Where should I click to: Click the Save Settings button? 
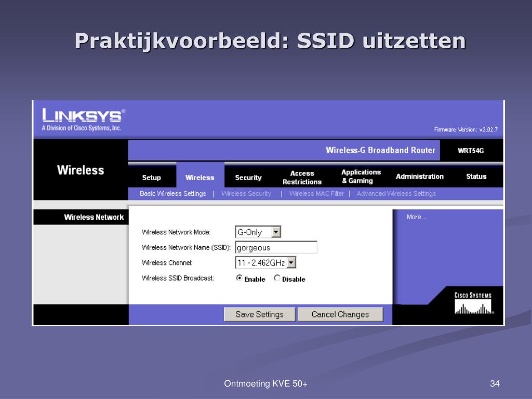click(260, 314)
